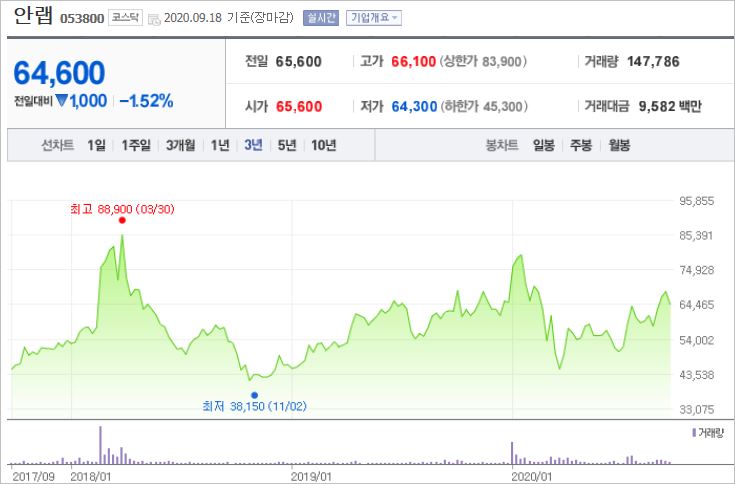Click the calendar icon beside 2020.09.18
Screen dimensions: 735x484
pos(154,19)
